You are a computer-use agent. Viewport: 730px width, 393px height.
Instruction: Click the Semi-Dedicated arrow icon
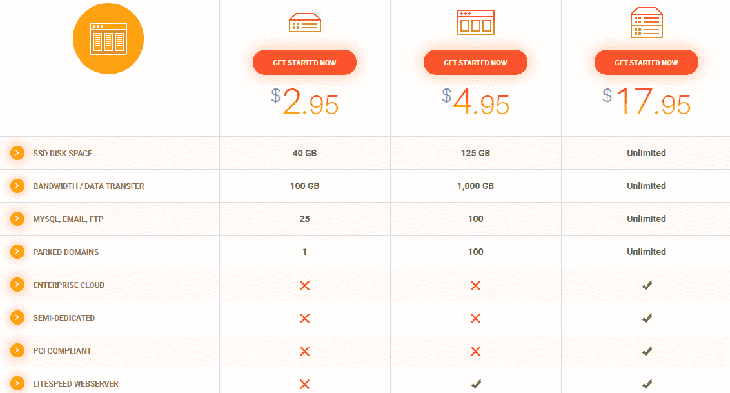point(17,318)
